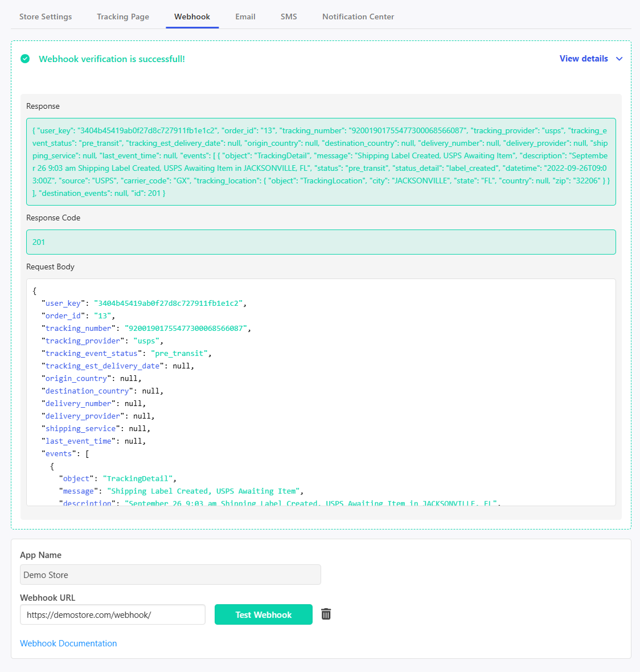The height and width of the screenshot is (672, 640).
Task: Click the 'Webhook URL' label
Action: tap(48, 598)
